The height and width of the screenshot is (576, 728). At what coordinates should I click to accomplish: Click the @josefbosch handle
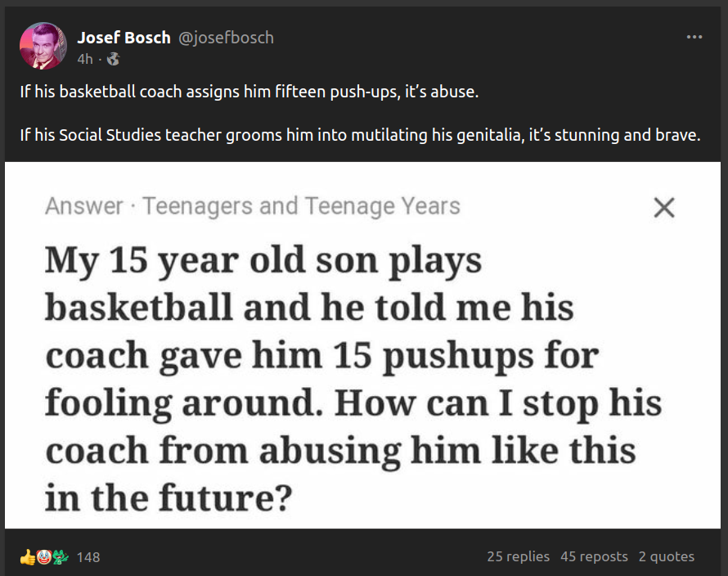226,38
